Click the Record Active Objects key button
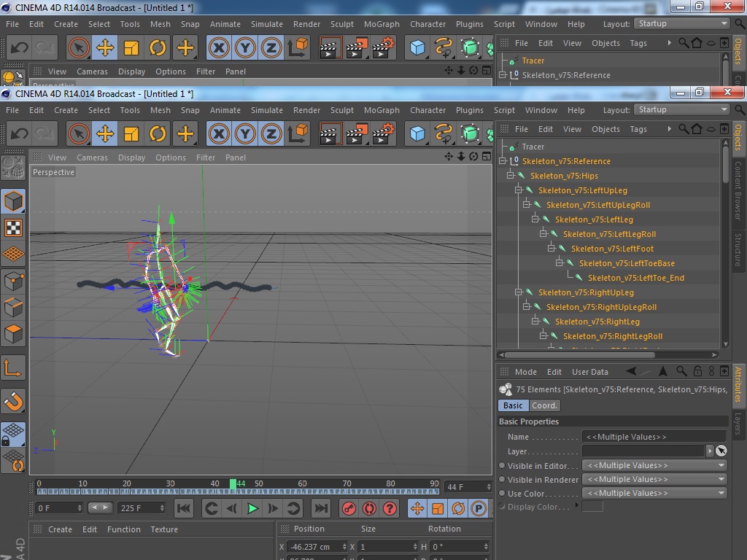This screenshot has height=560, width=747. pos(349,508)
